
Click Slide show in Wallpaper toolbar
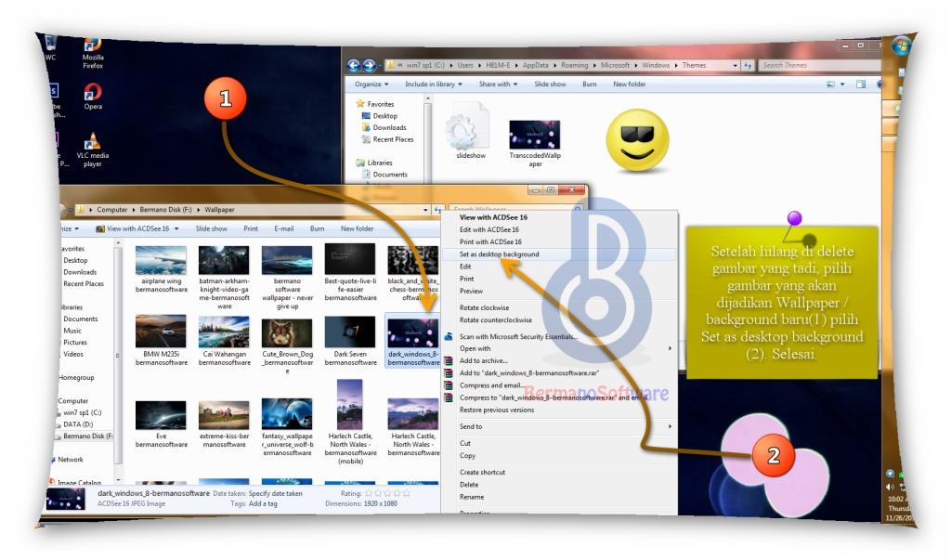tap(211, 228)
